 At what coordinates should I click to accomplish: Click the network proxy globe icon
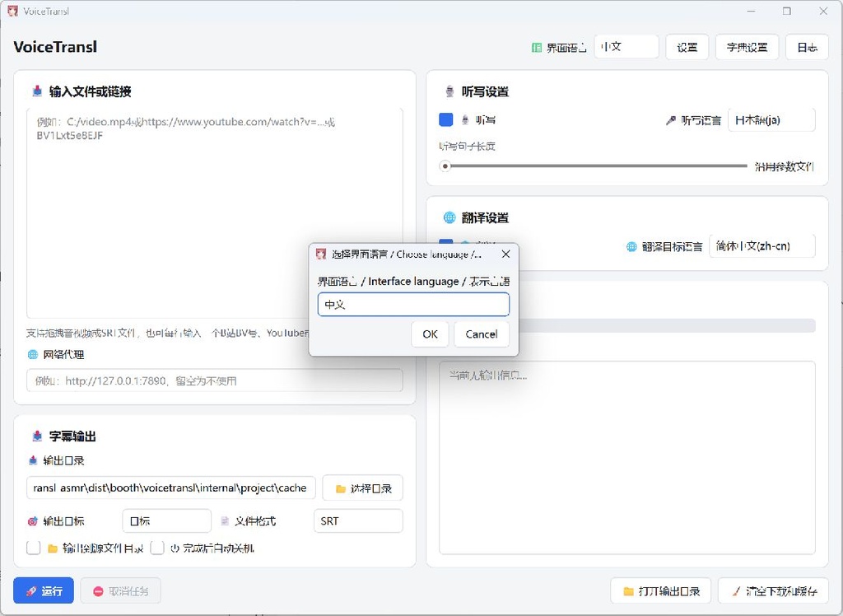(33, 355)
